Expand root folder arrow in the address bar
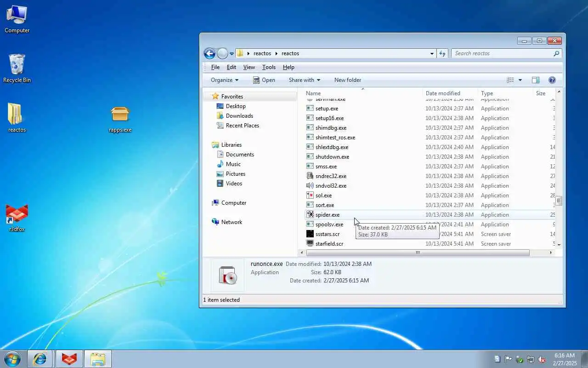Screen dimensions: 588x368 [x=249, y=54]
